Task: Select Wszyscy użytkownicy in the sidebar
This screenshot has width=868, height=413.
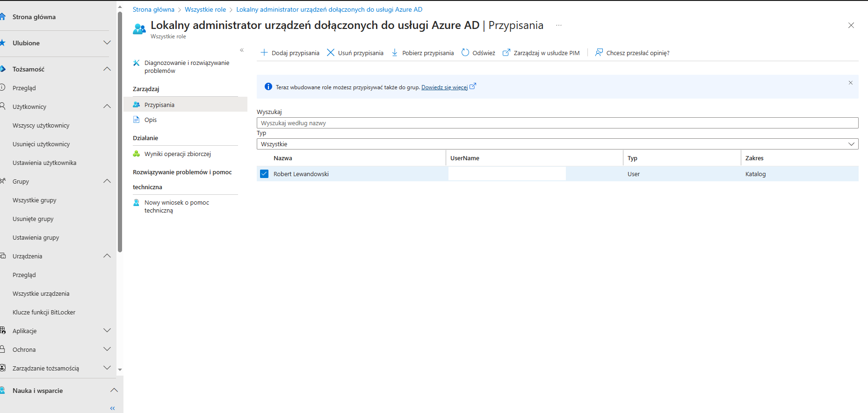Action: [x=41, y=125]
